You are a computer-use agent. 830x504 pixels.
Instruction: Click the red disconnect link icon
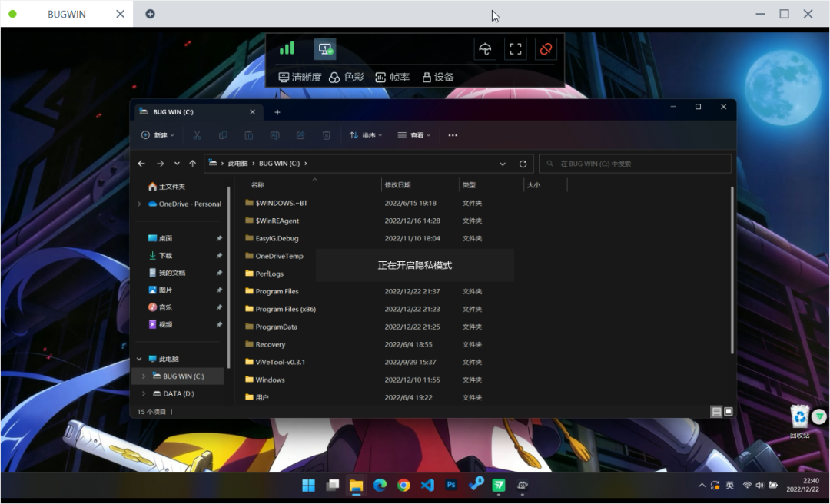(546, 49)
